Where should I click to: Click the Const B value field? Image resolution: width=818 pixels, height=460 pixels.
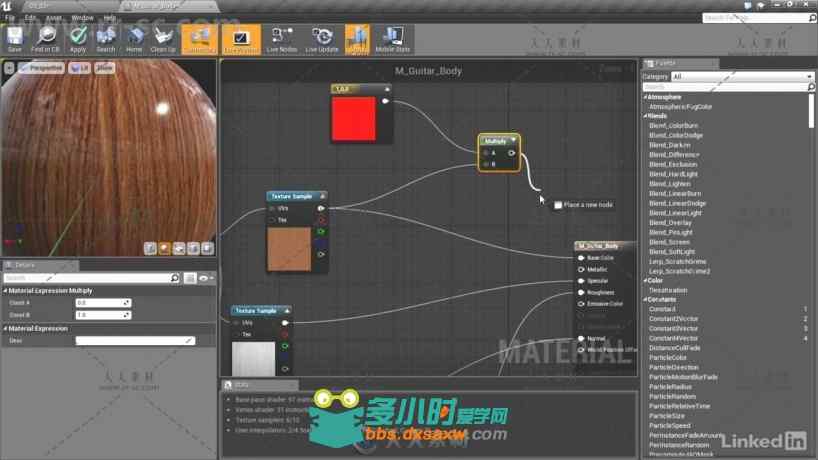tap(103, 315)
